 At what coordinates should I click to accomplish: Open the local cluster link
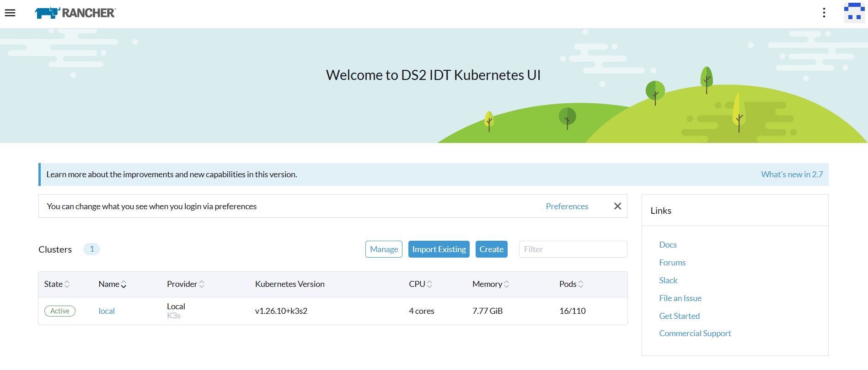(x=107, y=311)
